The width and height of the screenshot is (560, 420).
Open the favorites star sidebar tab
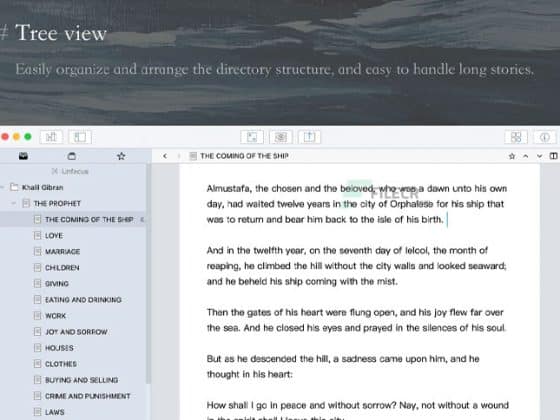pyautogui.click(x=121, y=156)
